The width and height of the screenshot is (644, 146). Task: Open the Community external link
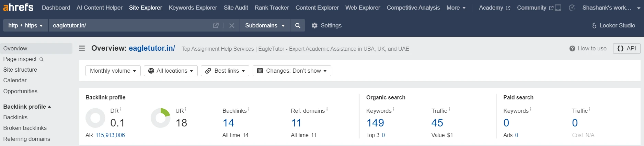[x=535, y=8]
